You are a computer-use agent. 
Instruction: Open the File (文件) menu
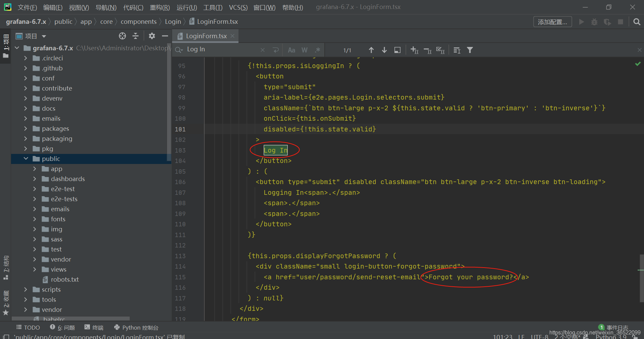pos(27,7)
